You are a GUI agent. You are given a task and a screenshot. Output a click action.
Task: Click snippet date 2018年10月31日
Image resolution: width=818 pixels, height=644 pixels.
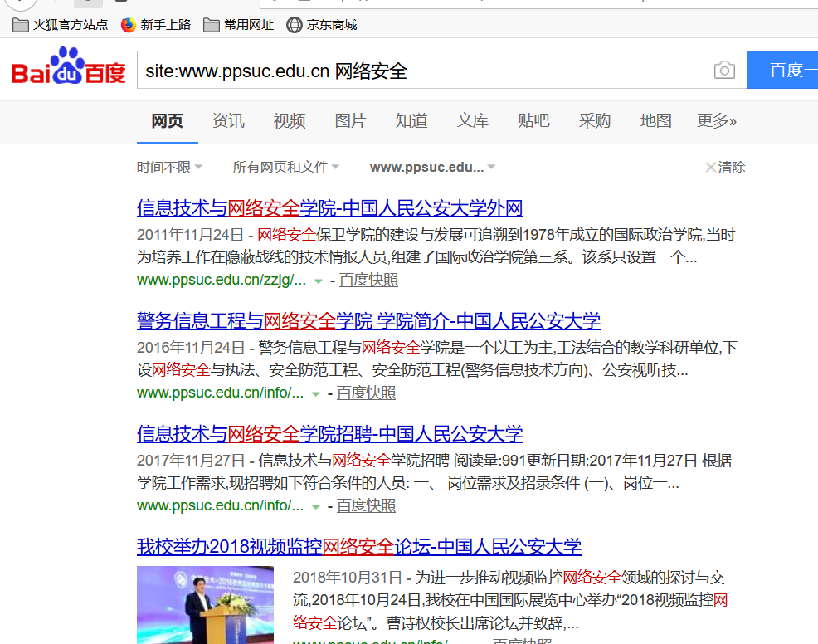coord(347,578)
